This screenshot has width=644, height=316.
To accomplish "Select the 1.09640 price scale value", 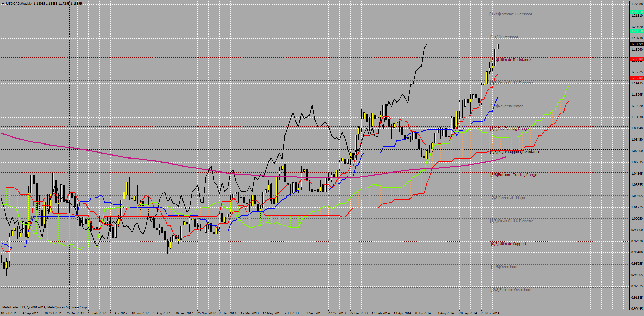I will click(x=637, y=128).
